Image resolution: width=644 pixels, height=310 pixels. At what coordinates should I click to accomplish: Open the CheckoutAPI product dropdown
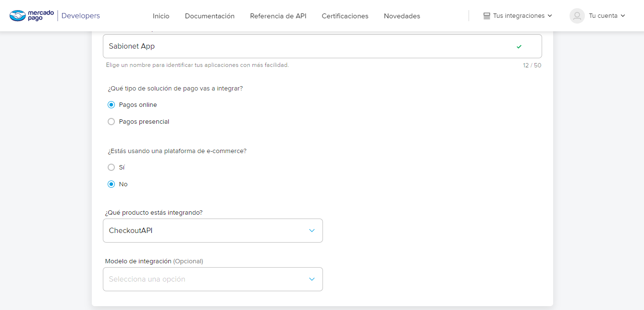click(x=213, y=231)
